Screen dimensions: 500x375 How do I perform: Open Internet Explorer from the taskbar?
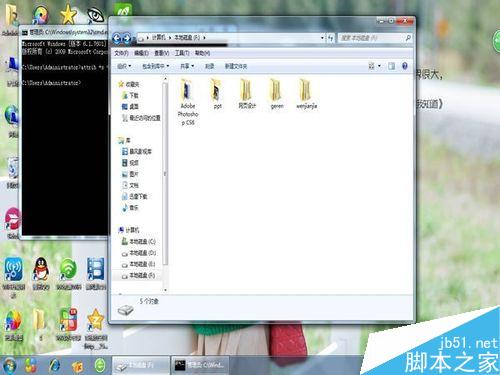point(55,366)
